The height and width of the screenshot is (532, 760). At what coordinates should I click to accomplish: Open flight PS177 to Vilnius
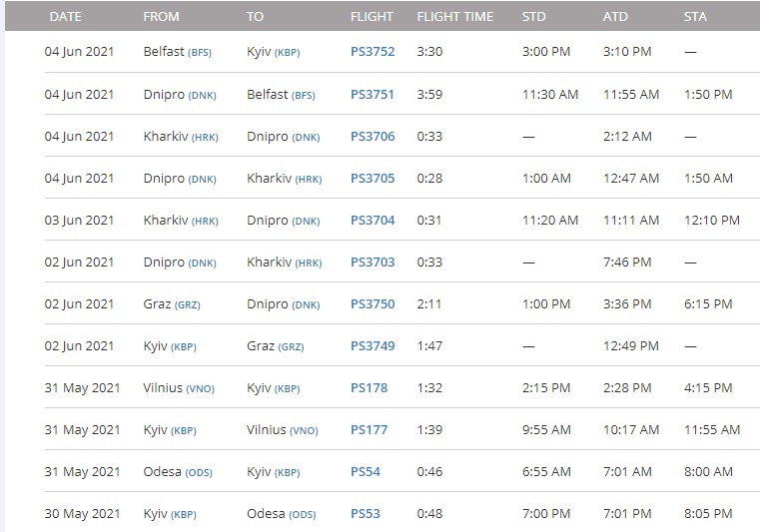coord(369,430)
